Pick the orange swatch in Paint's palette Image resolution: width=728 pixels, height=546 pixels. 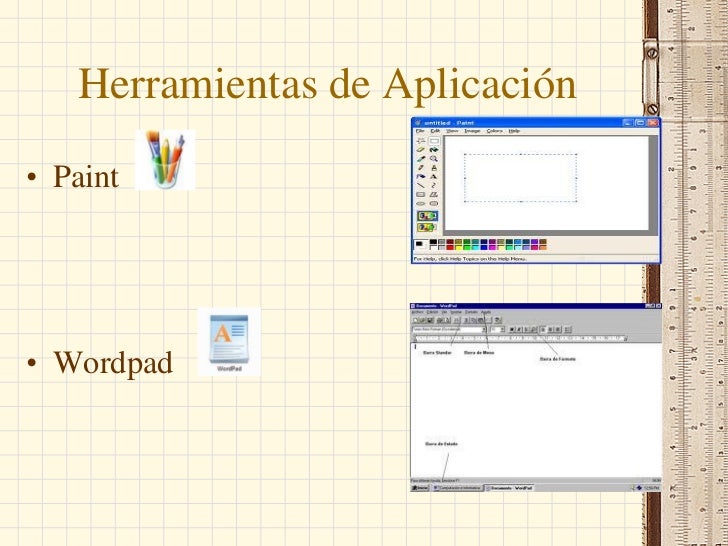pyautogui.click(x=543, y=247)
